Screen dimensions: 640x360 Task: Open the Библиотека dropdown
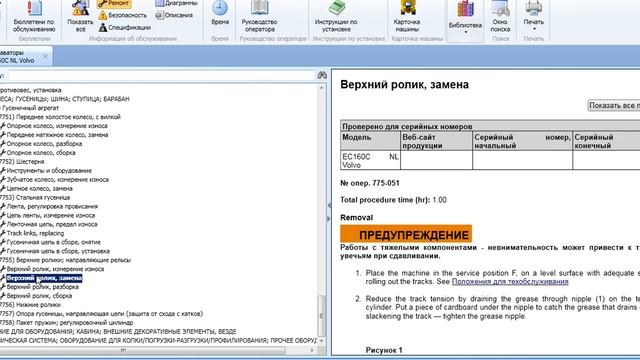coord(465,18)
